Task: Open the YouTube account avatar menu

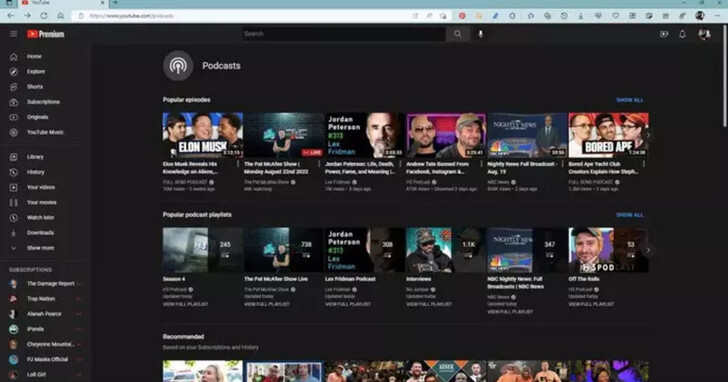Action: tap(704, 34)
